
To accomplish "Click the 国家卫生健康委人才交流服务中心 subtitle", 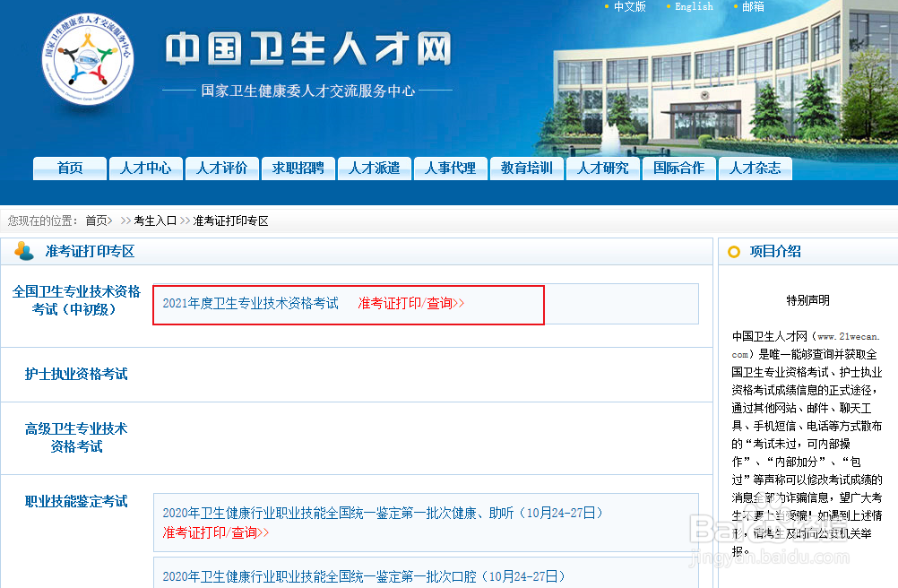I will point(308,91).
